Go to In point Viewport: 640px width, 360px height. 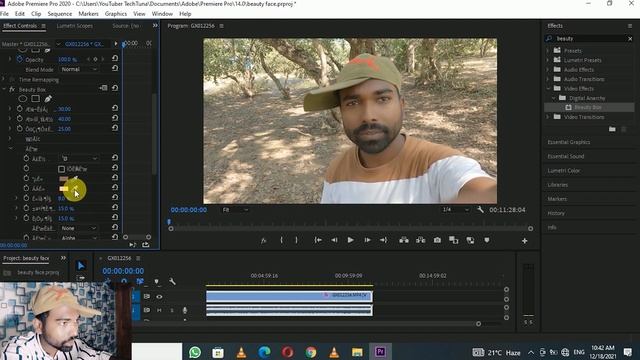(318, 240)
